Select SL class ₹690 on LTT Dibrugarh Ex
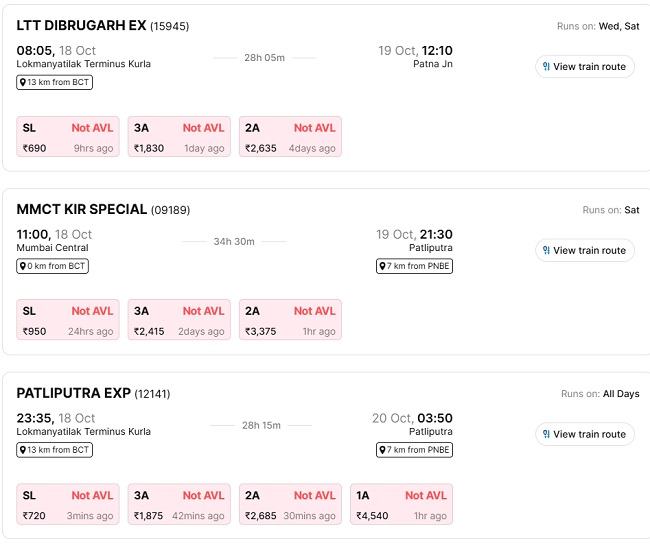Viewport: 650px width, 548px height. [68, 137]
